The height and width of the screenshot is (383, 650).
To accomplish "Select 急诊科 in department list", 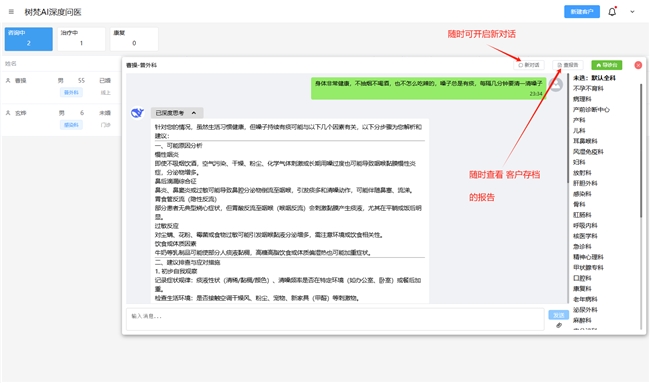I will (582, 246).
